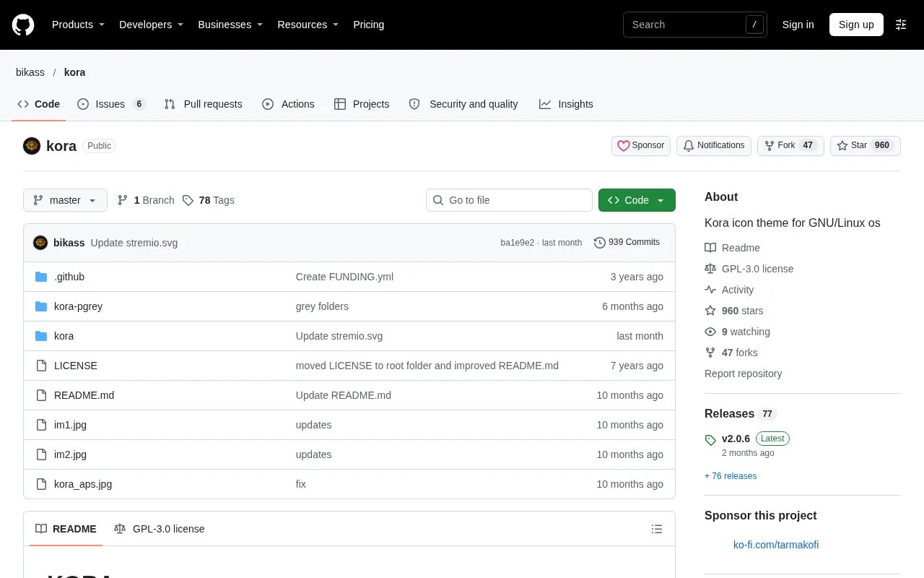
Task: Click the header Search field
Action: coord(695,25)
